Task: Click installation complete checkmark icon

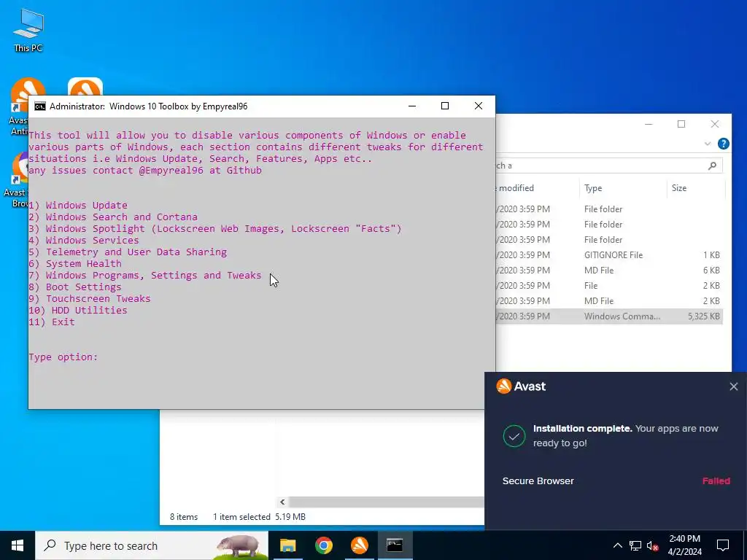Action: pos(514,436)
